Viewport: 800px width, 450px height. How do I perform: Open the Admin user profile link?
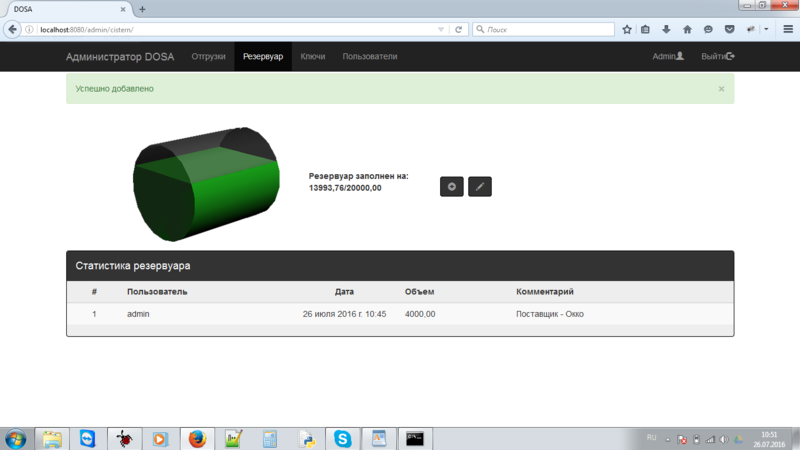pyautogui.click(x=667, y=56)
